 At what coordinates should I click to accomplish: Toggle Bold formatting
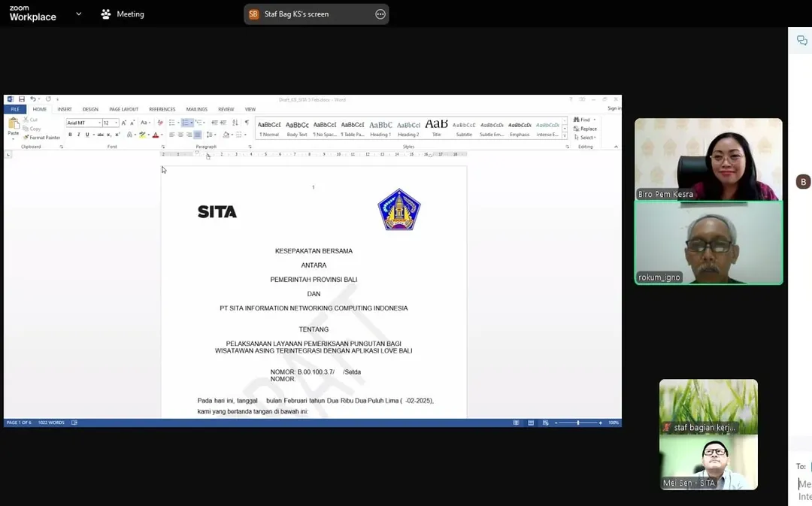[70, 135]
